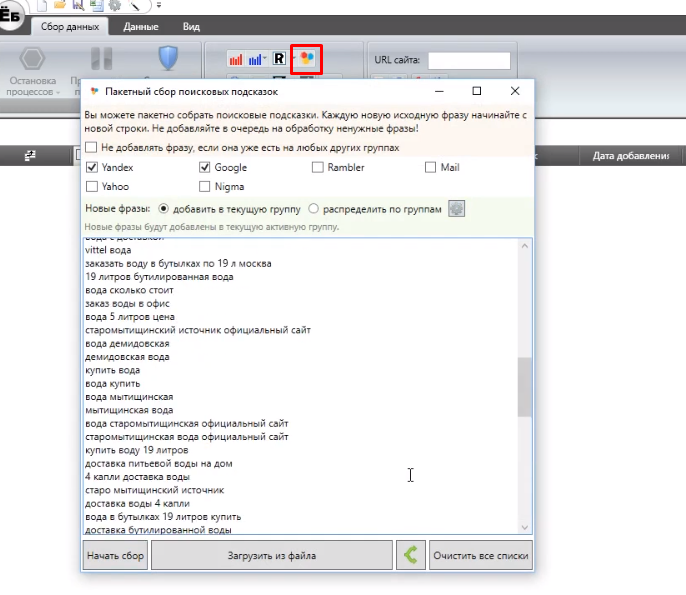
Task: Click the blue bar chart statistics icon
Action: pos(255,59)
